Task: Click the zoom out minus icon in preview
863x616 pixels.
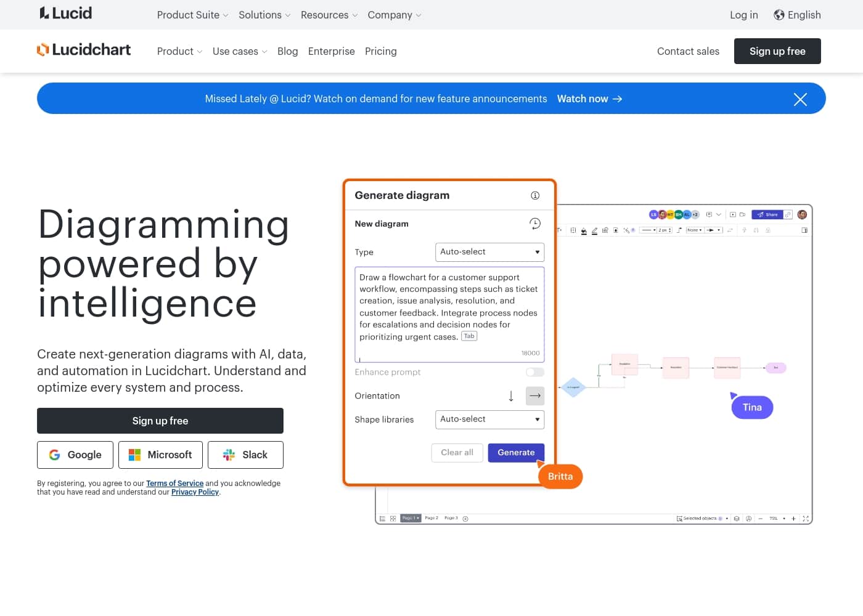Action: pos(761,519)
